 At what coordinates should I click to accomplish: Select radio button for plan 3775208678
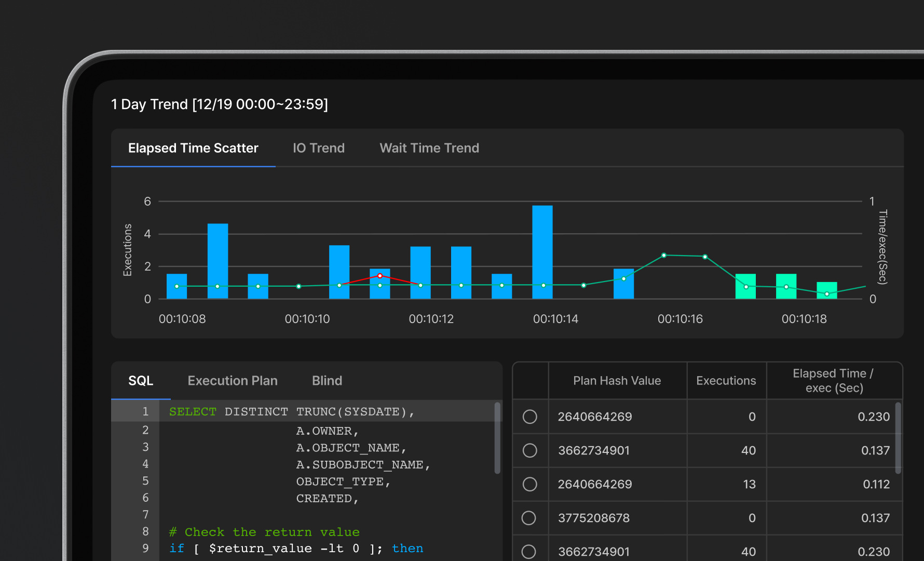(x=529, y=518)
